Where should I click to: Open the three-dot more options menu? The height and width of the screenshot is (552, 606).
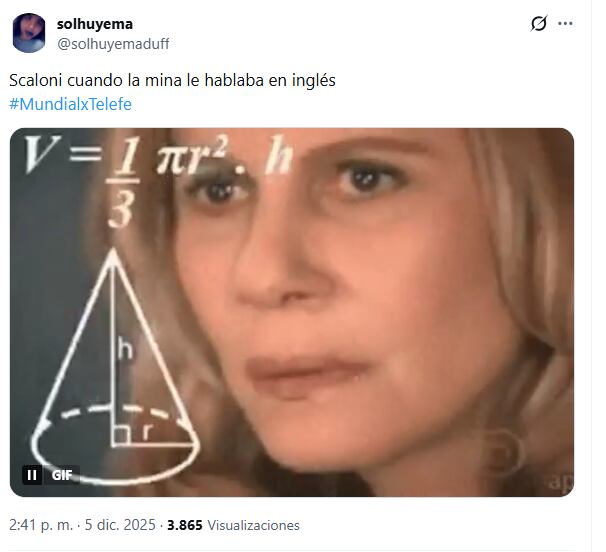coord(565,24)
